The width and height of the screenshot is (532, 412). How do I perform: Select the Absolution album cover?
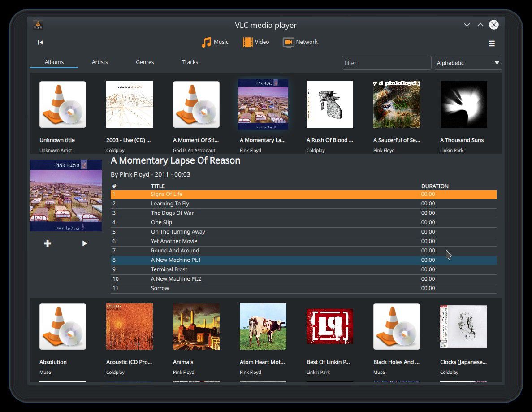63,326
